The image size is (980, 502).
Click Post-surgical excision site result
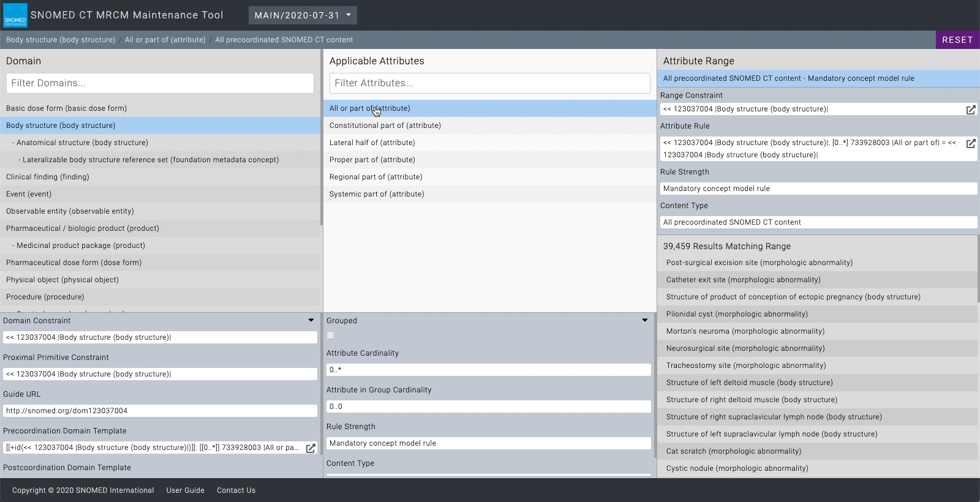coord(817,263)
